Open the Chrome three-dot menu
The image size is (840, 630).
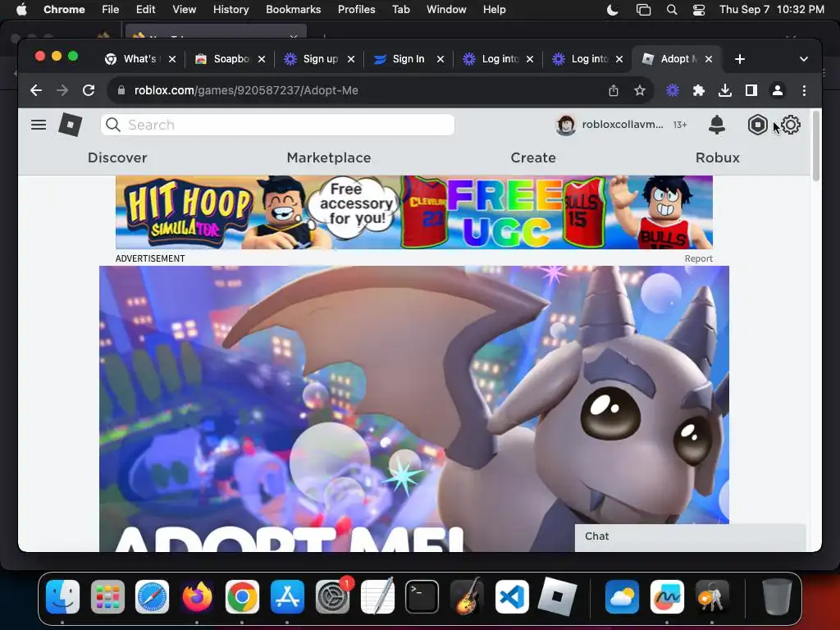tap(804, 90)
